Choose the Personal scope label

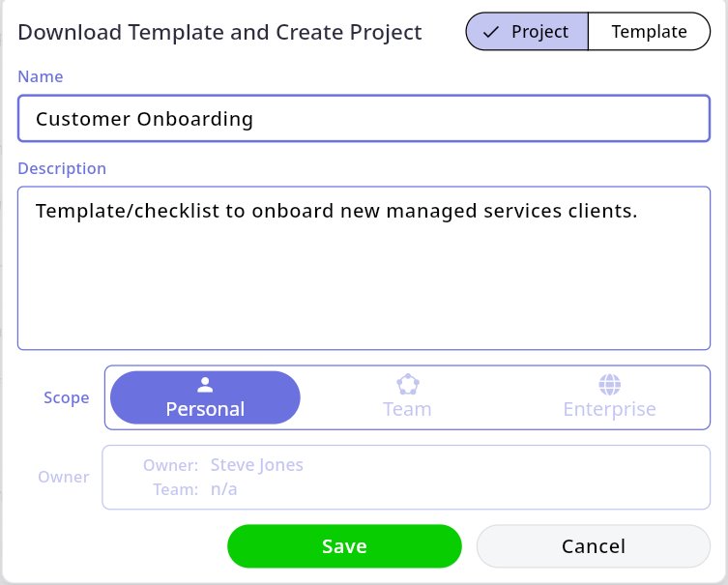(205, 409)
